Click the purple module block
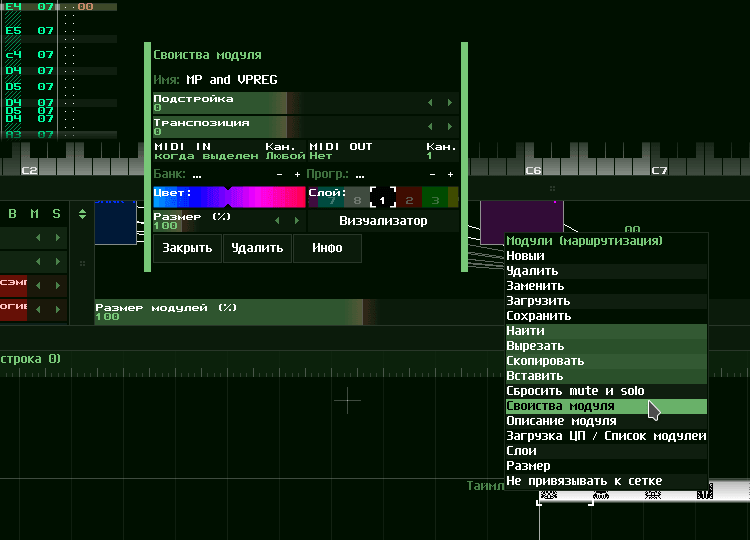The height and width of the screenshot is (540, 750). tap(522, 221)
